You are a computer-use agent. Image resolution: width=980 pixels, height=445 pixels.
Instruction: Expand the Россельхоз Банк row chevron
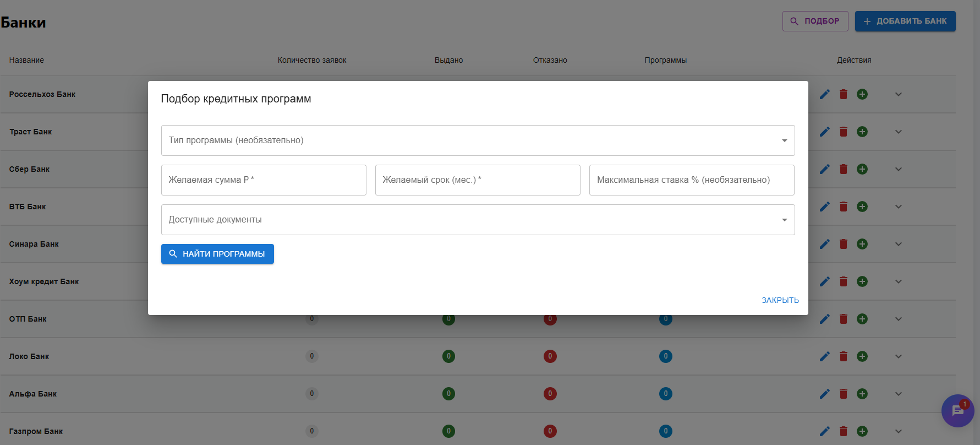coord(898,94)
